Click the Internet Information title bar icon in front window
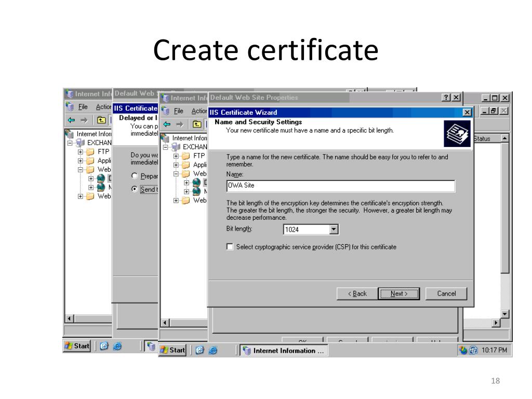The height and width of the screenshot is (399, 532). pyautogui.click(x=165, y=98)
